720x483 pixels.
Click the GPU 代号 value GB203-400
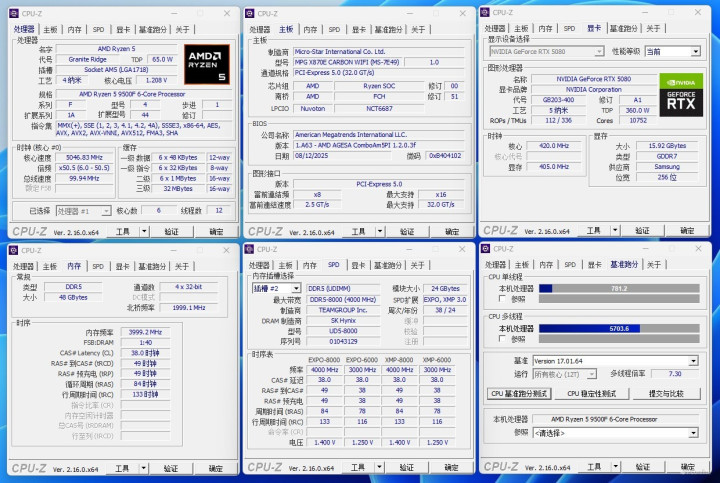tap(558, 100)
